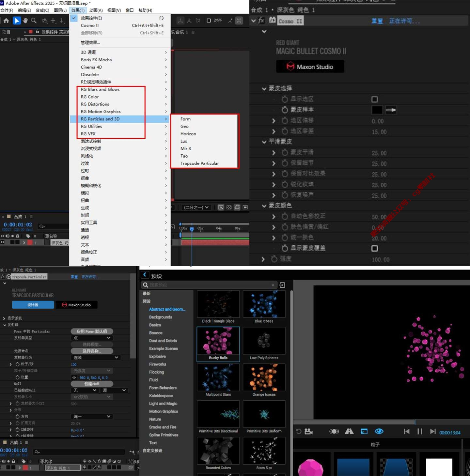Select 管理效果... in the effect menu

(x=90, y=42)
